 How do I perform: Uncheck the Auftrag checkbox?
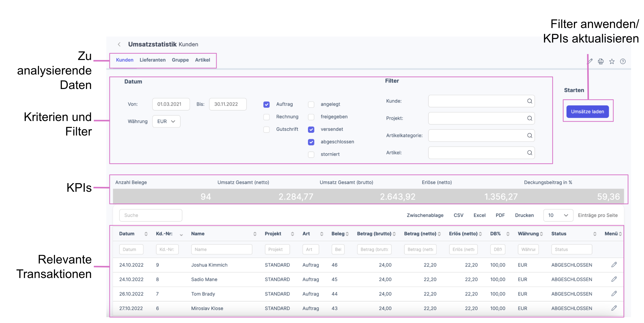pyautogui.click(x=266, y=104)
